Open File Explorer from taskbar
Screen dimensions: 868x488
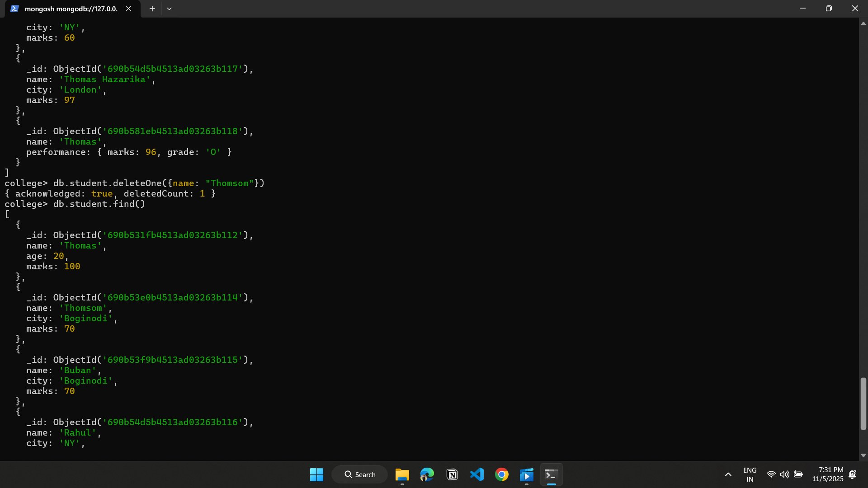tap(402, 474)
